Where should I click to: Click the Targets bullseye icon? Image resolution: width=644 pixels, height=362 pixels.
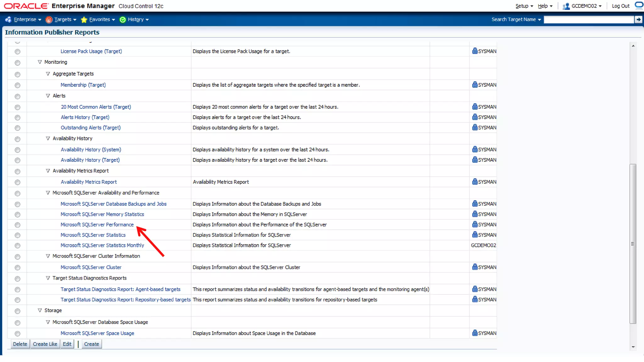[49, 20]
